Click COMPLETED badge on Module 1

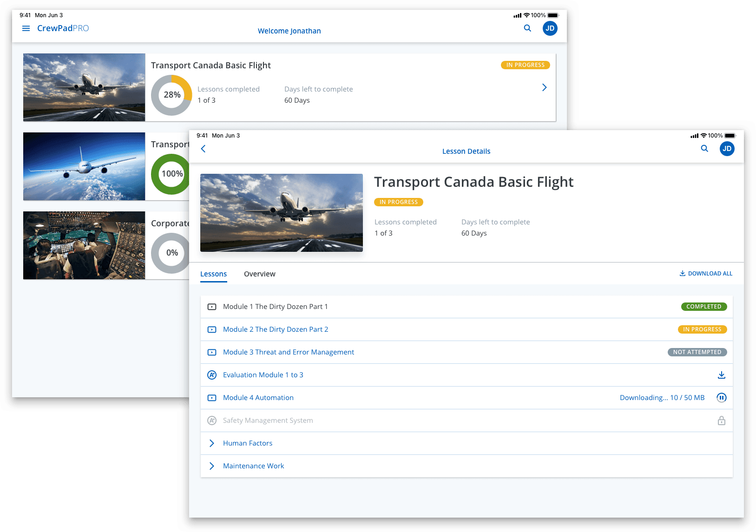pos(704,307)
